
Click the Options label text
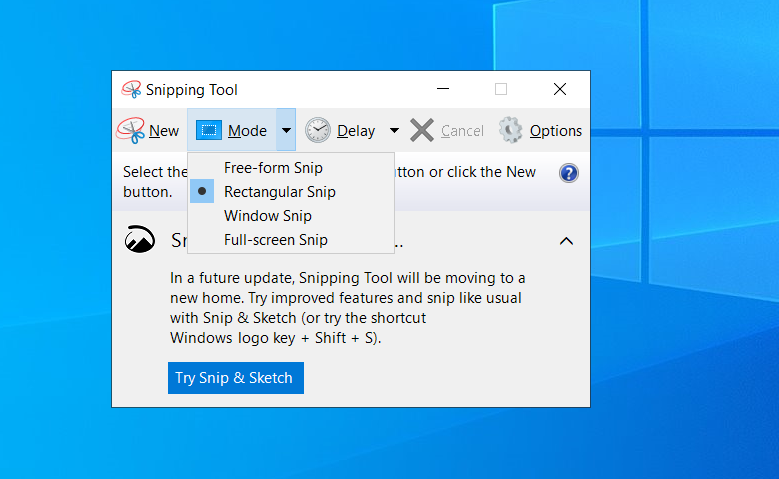click(x=555, y=131)
